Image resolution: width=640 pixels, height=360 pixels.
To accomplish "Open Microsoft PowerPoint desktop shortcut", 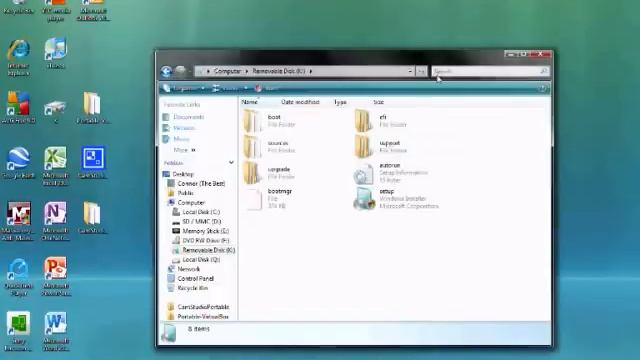I will pos(56,276).
